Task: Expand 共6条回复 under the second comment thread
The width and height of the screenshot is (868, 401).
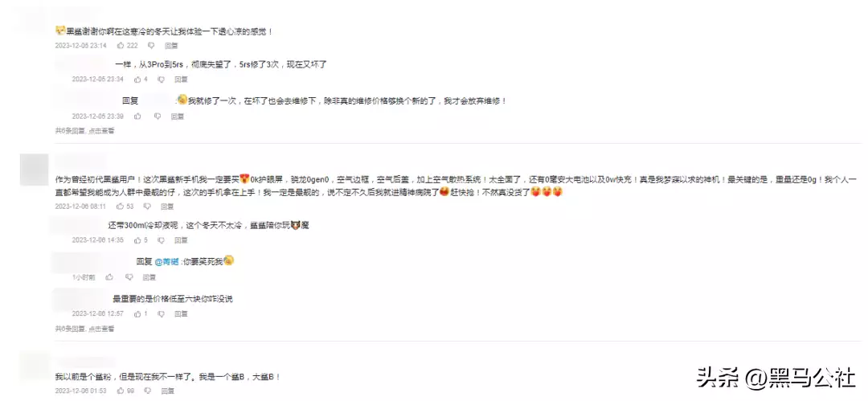Action: tap(84, 329)
